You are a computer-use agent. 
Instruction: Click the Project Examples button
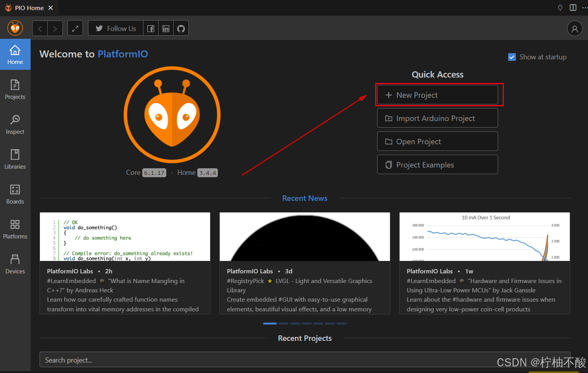pyautogui.click(x=438, y=165)
